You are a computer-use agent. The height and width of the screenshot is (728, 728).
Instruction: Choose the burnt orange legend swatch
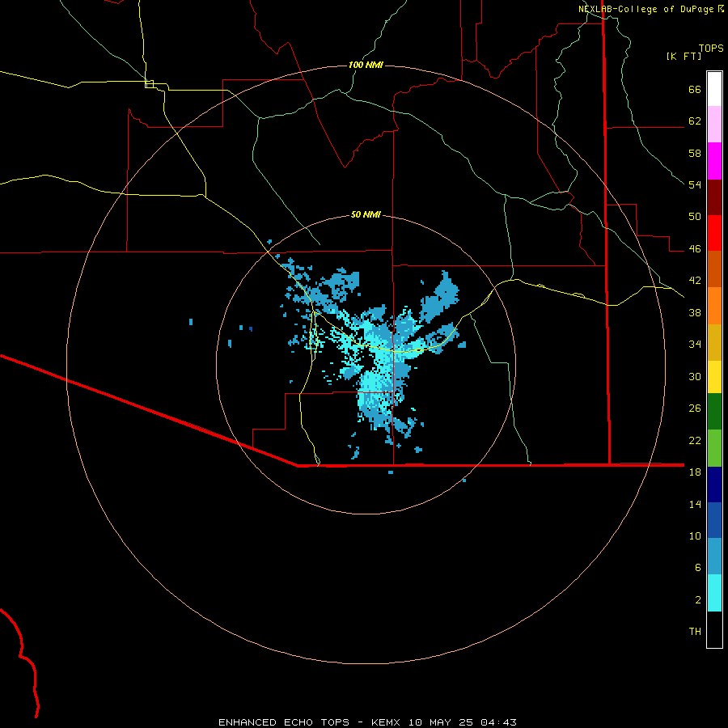[x=714, y=269]
